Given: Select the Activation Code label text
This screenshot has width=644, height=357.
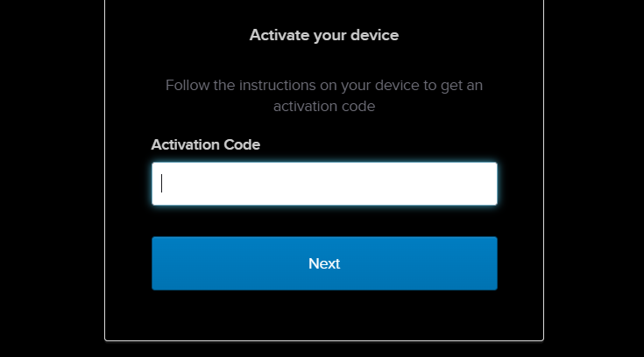Looking at the screenshot, I should tap(205, 145).
